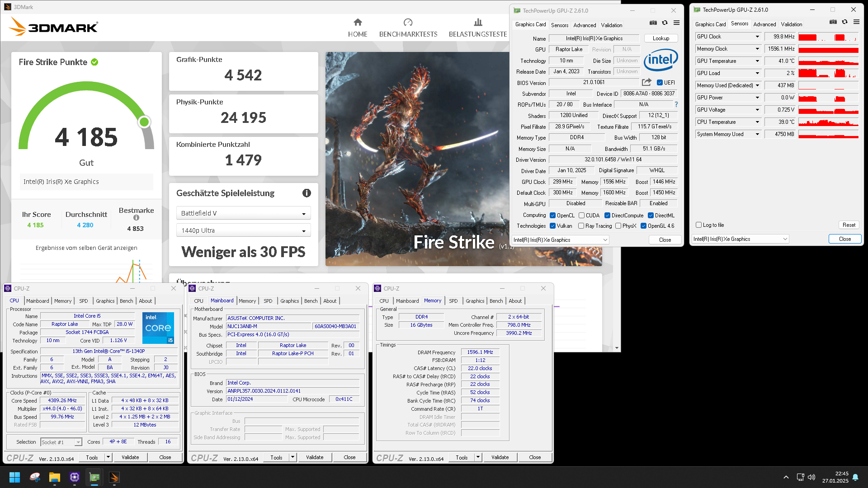Image resolution: width=868 pixels, height=488 pixels.
Task: Click the GPU Load red sensor graph
Action: click(x=828, y=73)
